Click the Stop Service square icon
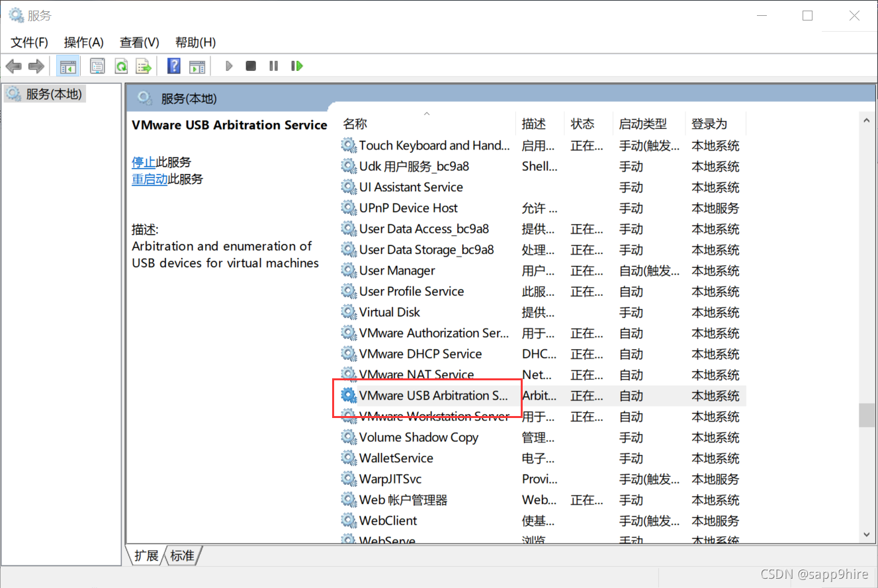This screenshot has width=878, height=588. (x=251, y=66)
